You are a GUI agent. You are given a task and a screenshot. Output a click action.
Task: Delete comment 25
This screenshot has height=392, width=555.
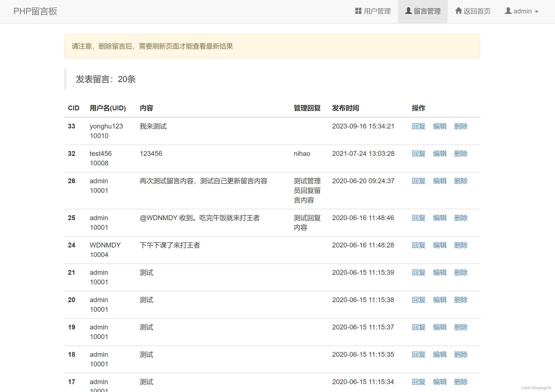pos(461,218)
